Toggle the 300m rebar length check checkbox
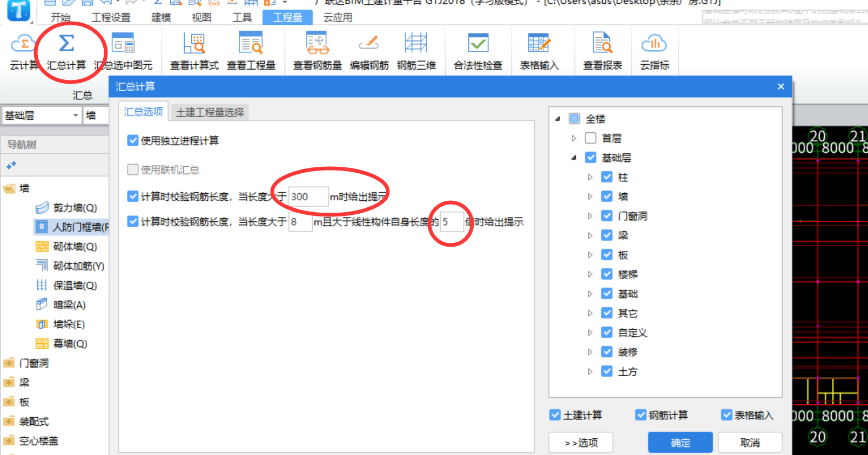This screenshot has height=455, width=868. click(x=133, y=196)
